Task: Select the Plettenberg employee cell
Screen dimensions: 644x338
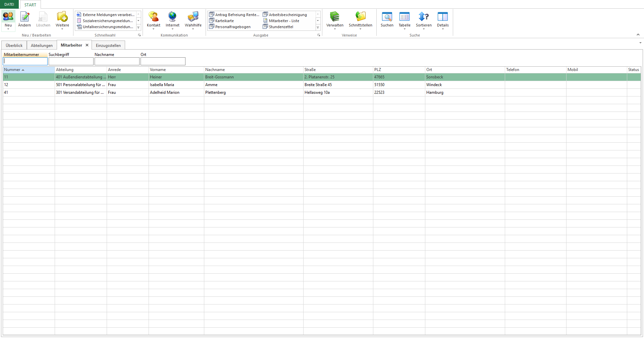Action: 254,92
